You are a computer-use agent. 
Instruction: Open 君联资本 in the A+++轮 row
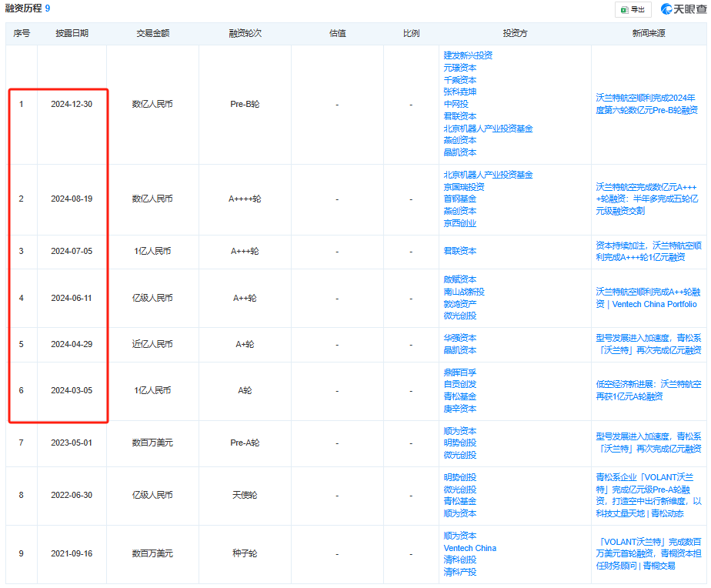pos(460,251)
